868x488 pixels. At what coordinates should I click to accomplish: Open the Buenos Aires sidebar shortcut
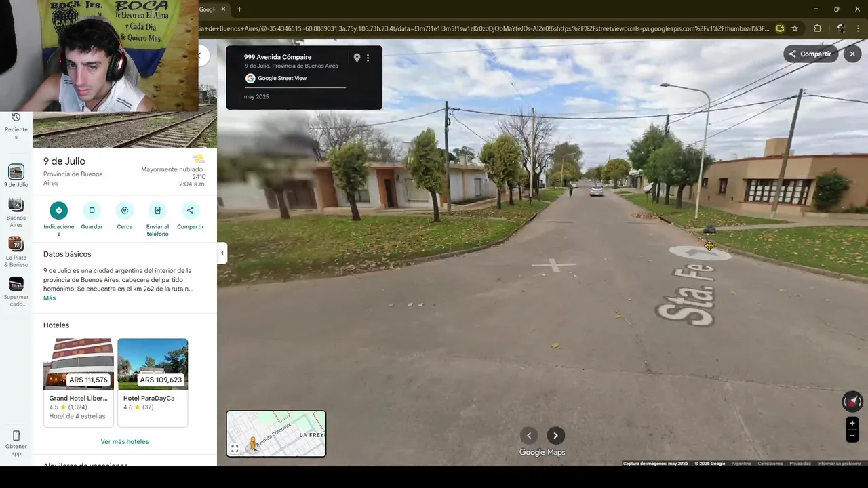(x=16, y=213)
